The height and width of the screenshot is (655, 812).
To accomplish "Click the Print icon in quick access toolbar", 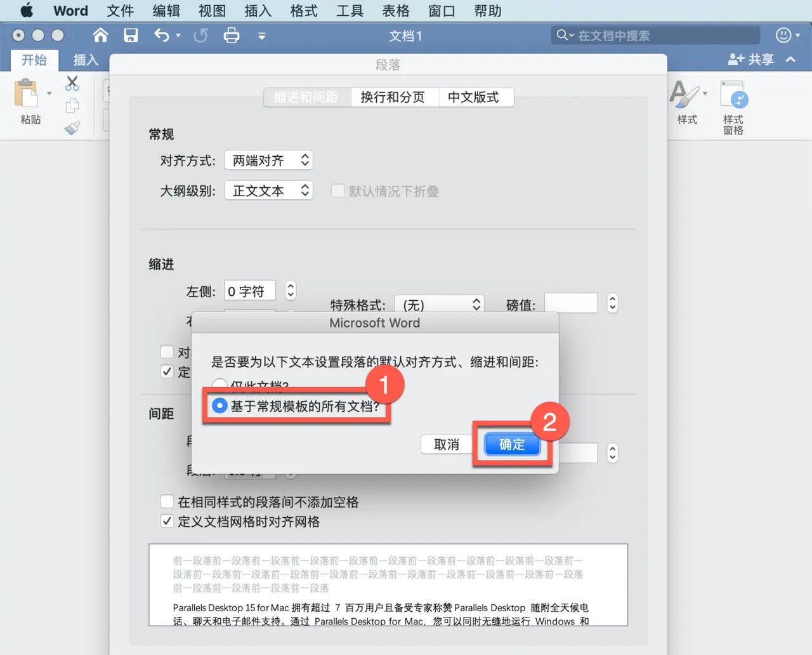I will point(232,36).
